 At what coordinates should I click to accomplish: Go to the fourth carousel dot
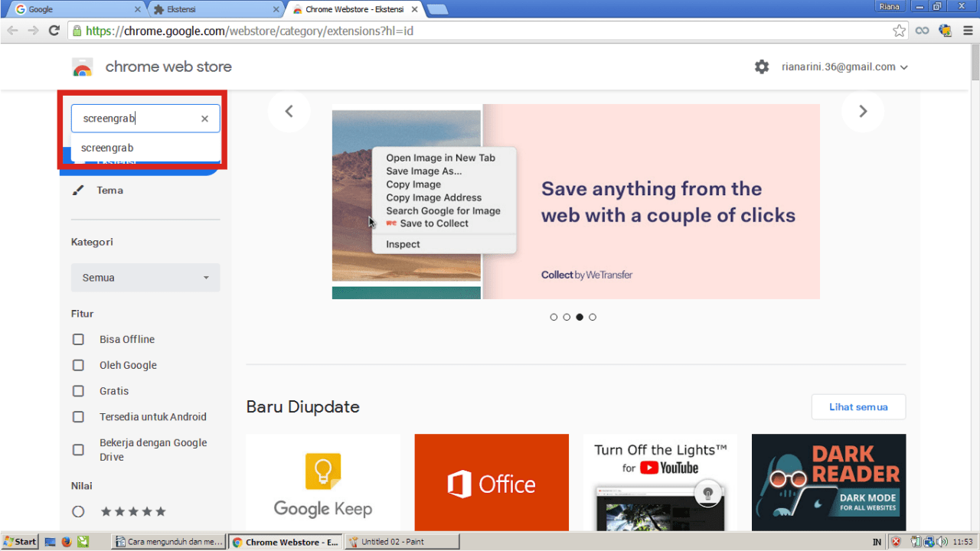point(593,317)
